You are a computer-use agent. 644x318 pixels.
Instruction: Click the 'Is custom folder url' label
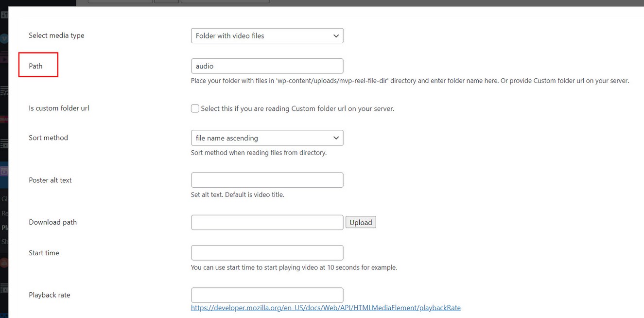pyautogui.click(x=59, y=108)
